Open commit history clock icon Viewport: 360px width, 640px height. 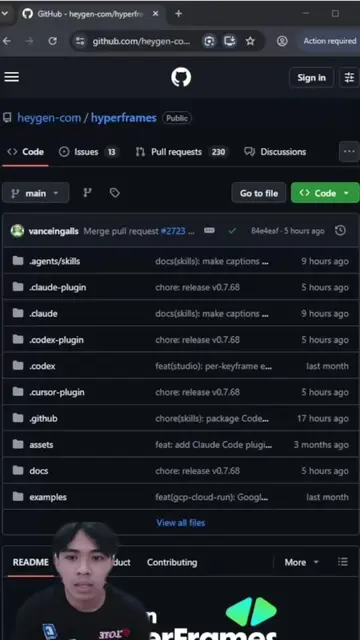[x=340, y=231]
